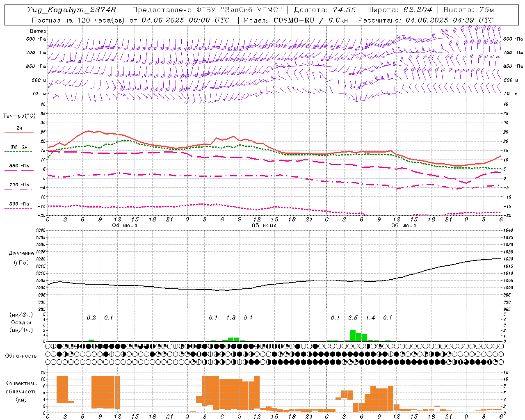The height and width of the screenshot is (420, 525).
Task: Click the 0.2 precipitation amount value
Action: pos(91,317)
